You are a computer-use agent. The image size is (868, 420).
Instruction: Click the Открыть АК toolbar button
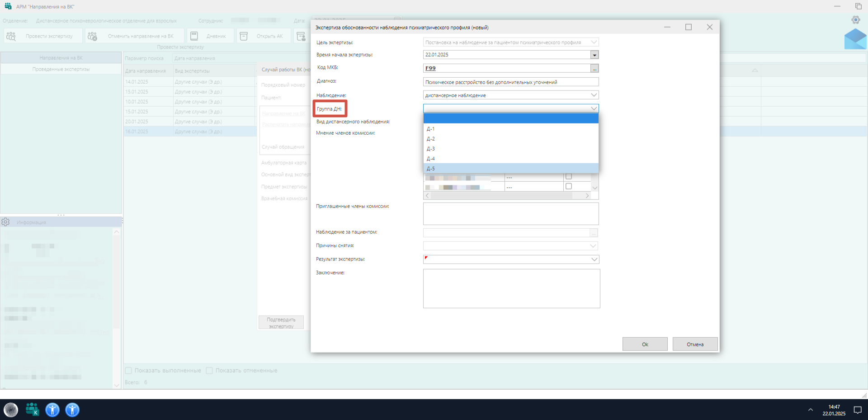click(264, 36)
